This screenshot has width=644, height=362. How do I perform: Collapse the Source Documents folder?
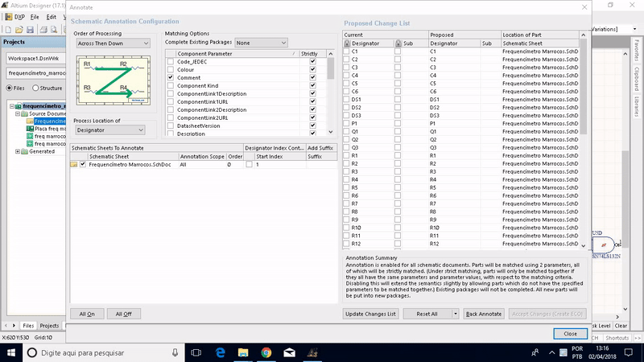tap(18, 113)
